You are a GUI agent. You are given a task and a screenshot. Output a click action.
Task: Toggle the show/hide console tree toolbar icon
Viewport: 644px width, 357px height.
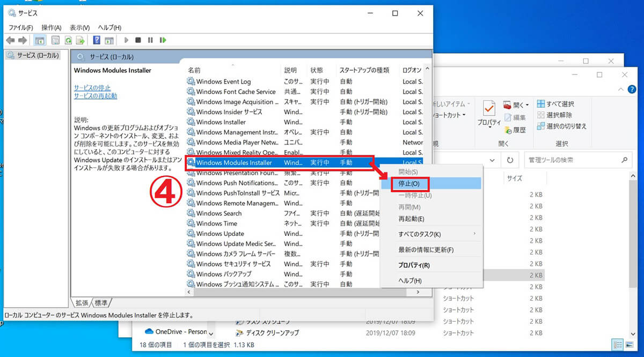[40, 40]
